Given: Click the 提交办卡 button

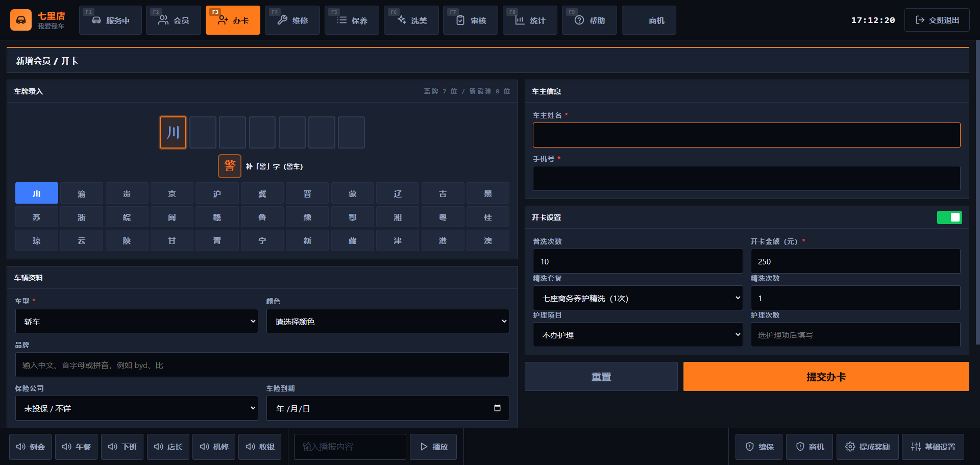Looking at the screenshot, I should point(826,377).
